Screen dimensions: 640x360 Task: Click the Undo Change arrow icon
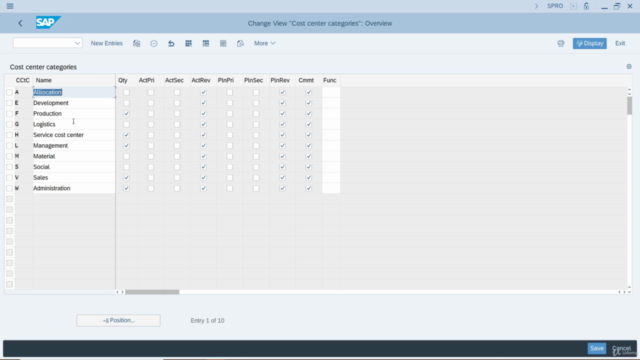coord(171,43)
